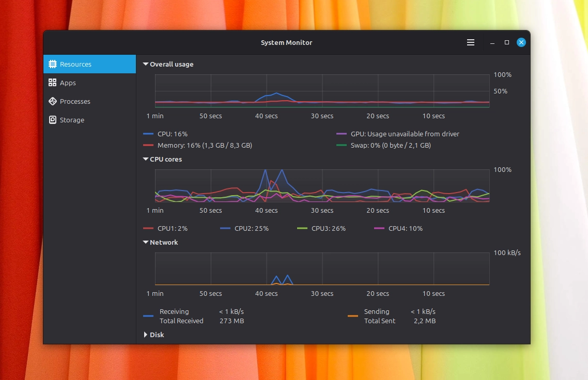The height and width of the screenshot is (380, 588).
Task: Click the red Memory color swatch
Action: [148, 145]
